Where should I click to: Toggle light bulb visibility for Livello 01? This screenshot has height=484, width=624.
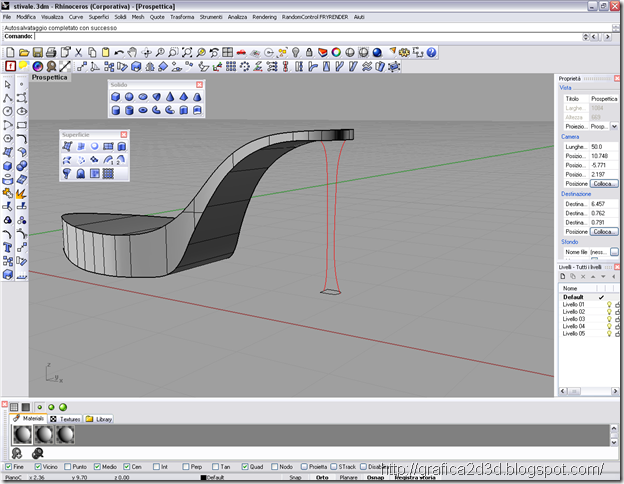pyautogui.click(x=609, y=304)
